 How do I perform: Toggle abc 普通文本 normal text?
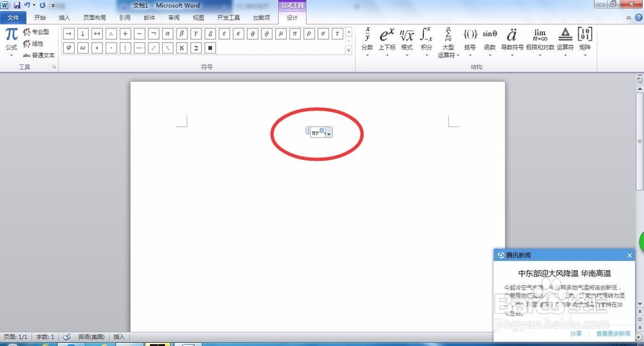[39, 55]
